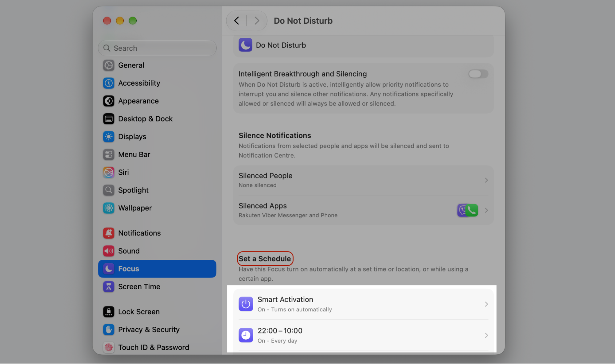Image resolution: width=615 pixels, height=364 pixels.
Task: Click the Notifications bell icon
Action: pyautogui.click(x=109, y=233)
